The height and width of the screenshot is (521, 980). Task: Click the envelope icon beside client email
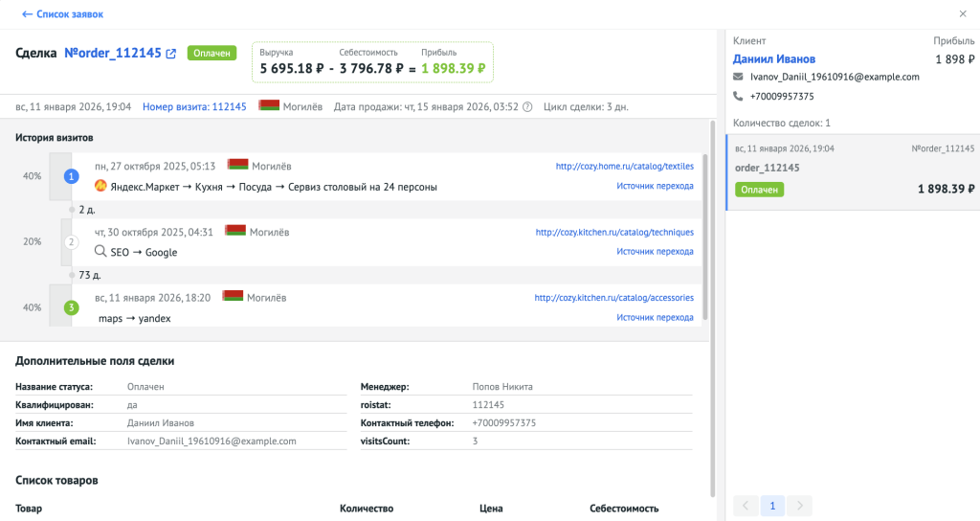tap(738, 77)
